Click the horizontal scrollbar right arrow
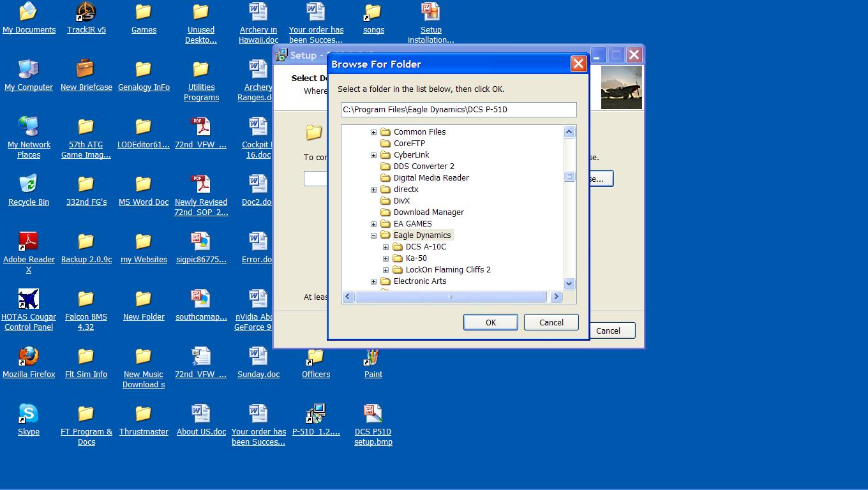Screen dimensions: 868x490 [556, 297]
